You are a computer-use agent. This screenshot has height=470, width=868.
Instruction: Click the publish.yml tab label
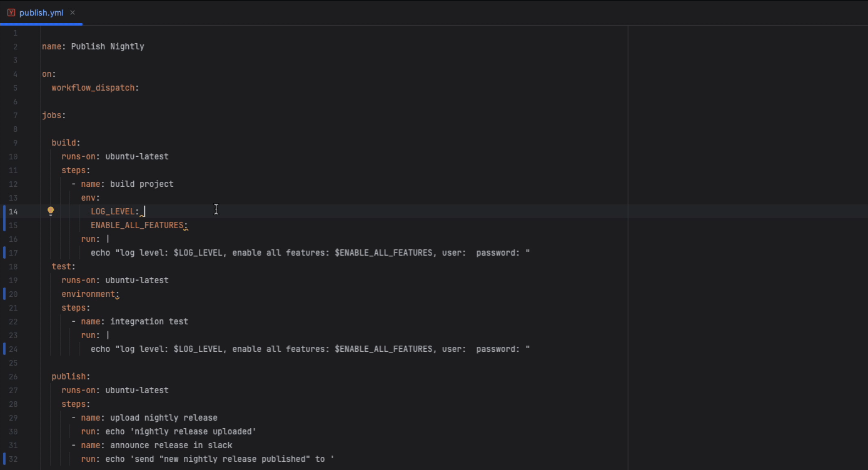(41, 12)
